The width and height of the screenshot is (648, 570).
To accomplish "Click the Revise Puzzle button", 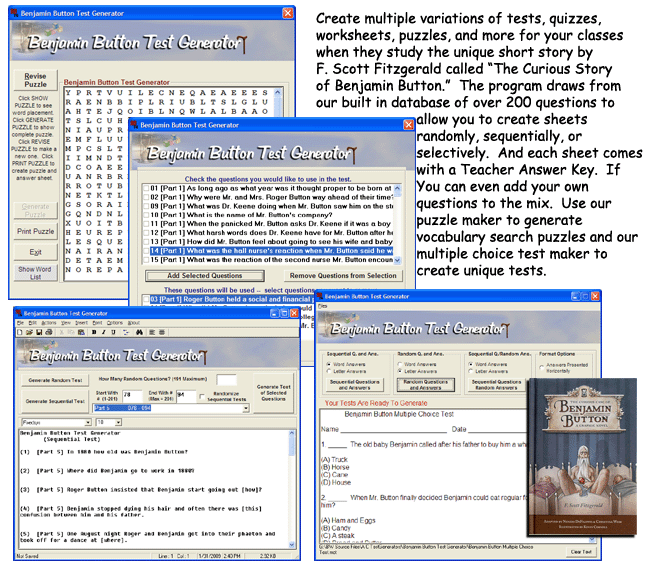I will (35, 80).
